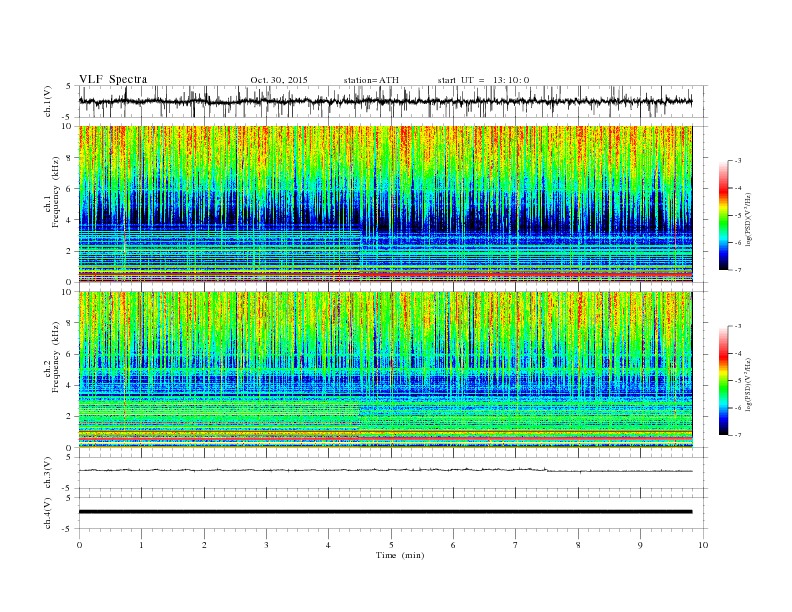The width and height of the screenshot is (792, 612).
Task: Click the ch.2 colorbar "-7" tick value
Action: 737,435
